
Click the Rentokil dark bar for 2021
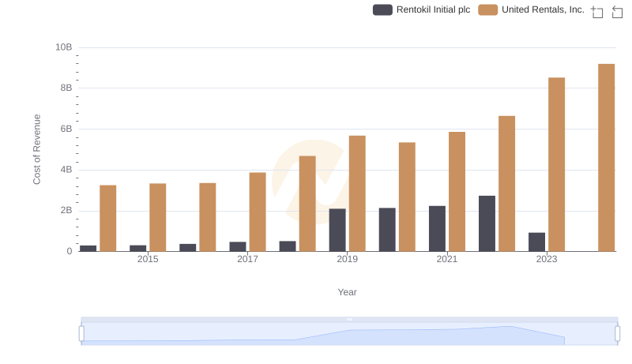pyautogui.click(x=438, y=229)
